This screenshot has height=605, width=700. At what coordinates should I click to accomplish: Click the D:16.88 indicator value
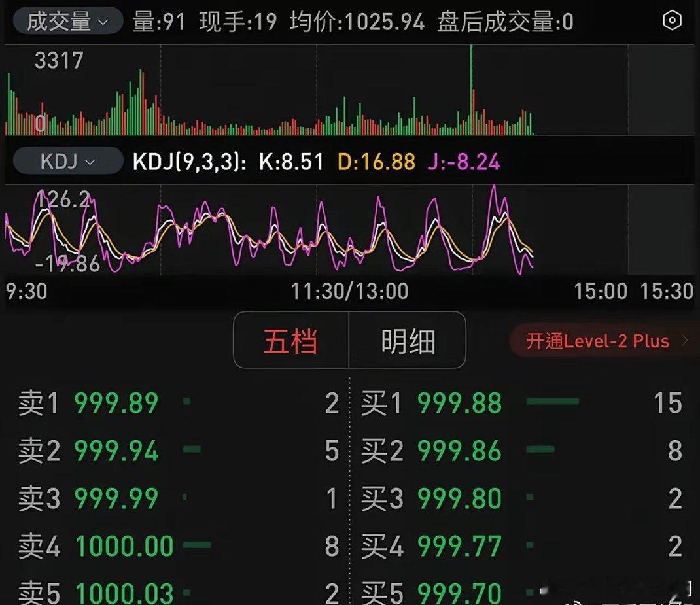click(x=376, y=162)
